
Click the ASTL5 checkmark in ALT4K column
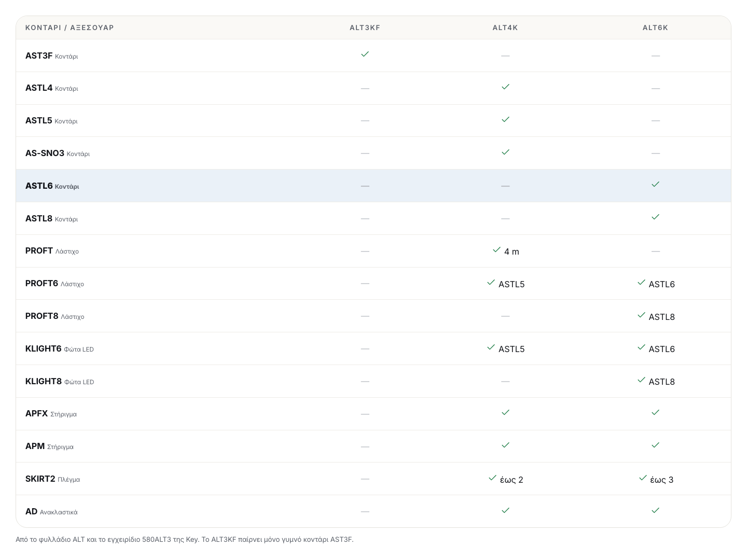(505, 119)
